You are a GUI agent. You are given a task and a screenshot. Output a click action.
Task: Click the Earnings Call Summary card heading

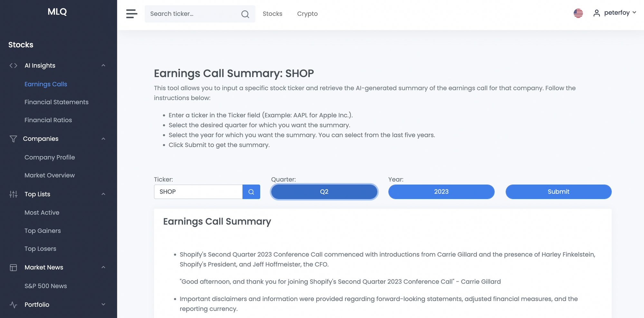[x=217, y=222]
